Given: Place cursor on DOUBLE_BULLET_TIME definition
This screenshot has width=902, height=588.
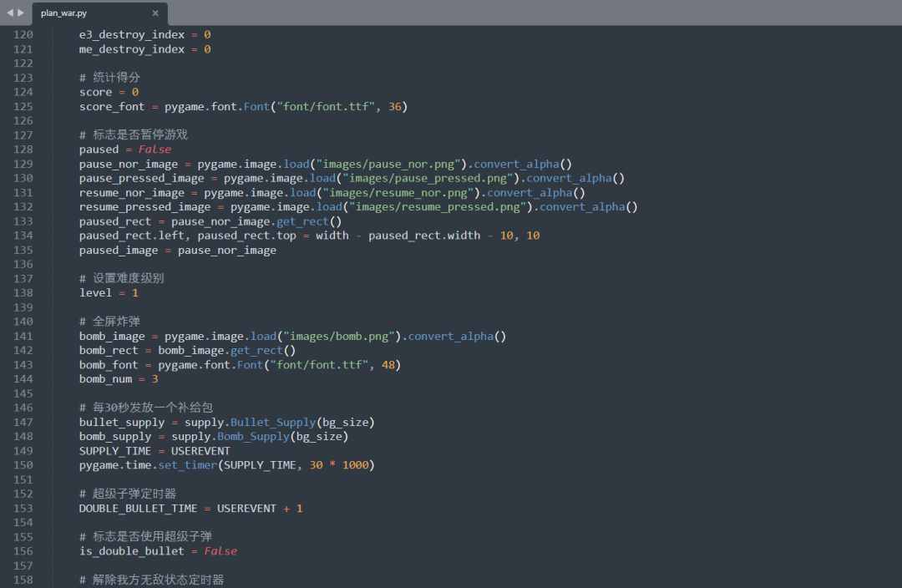Looking at the screenshot, I should (x=138, y=508).
